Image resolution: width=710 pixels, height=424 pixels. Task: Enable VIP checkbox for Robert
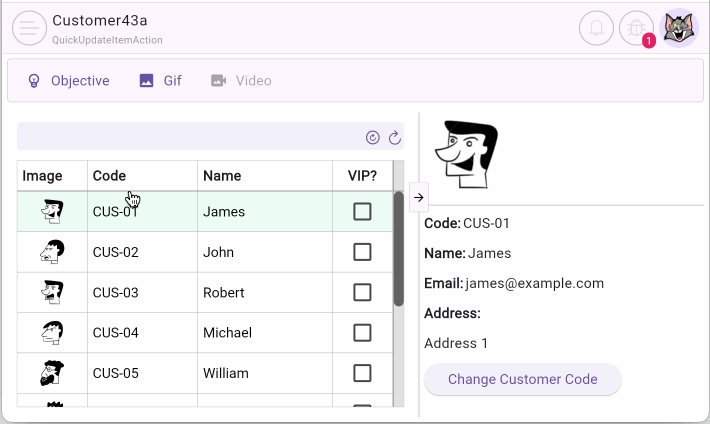click(362, 292)
